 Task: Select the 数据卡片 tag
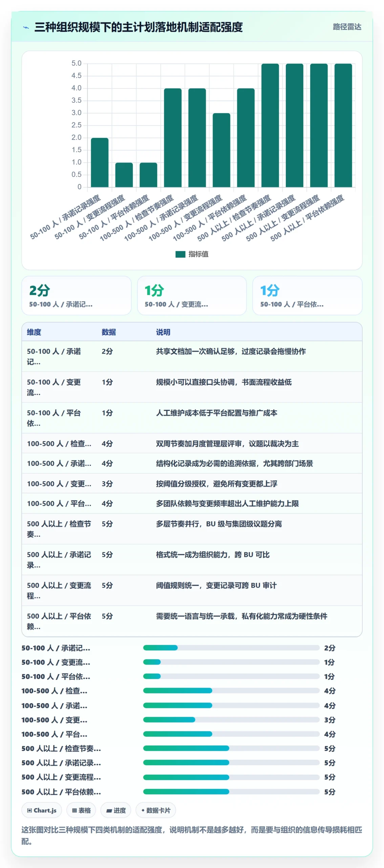(156, 810)
